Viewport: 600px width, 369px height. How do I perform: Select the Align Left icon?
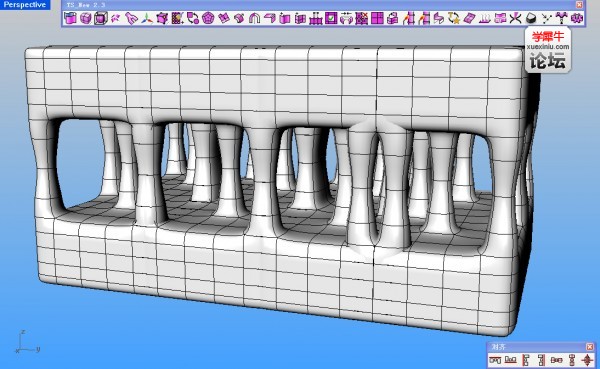[526, 360]
